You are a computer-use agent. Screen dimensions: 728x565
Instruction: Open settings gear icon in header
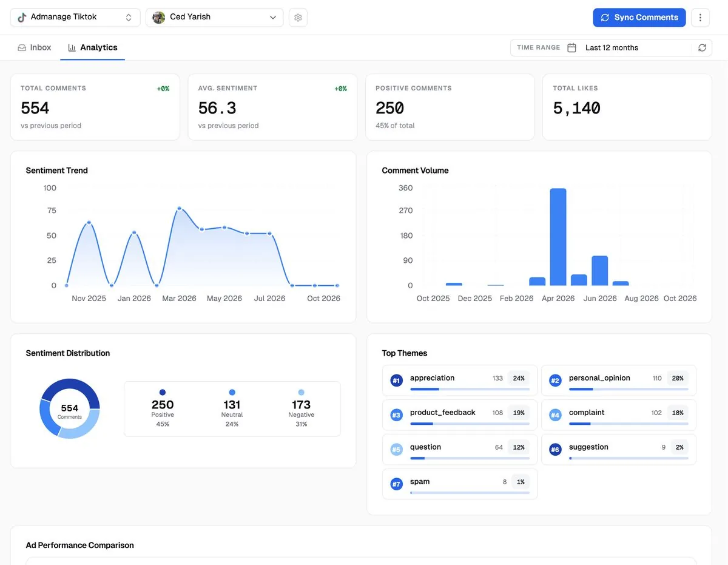298,18
